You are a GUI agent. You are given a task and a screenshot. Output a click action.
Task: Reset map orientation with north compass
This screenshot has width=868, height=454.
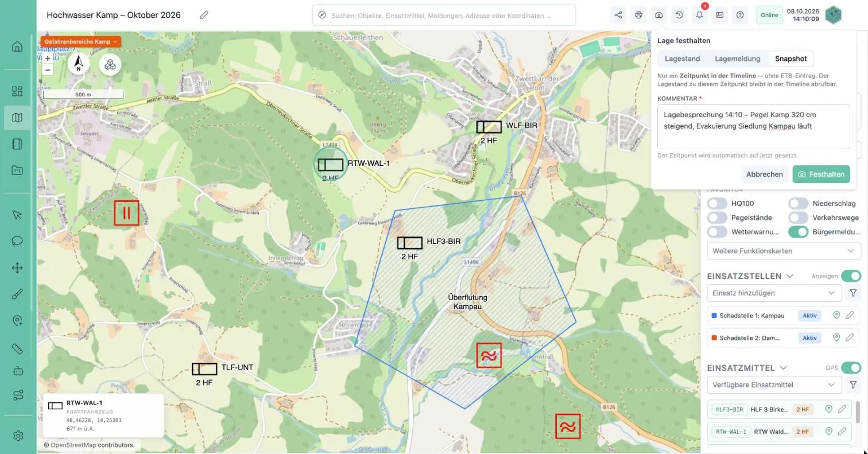79,64
